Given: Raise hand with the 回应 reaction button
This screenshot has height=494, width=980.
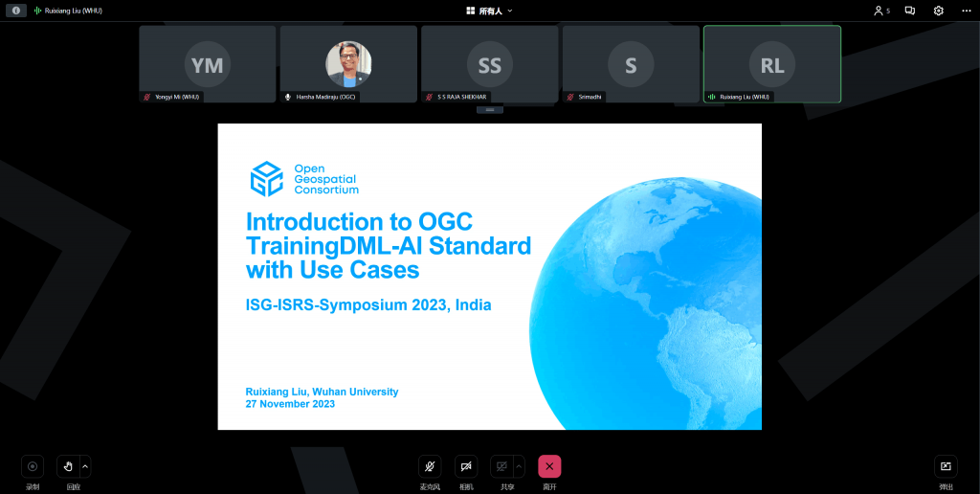Looking at the screenshot, I should (68, 466).
